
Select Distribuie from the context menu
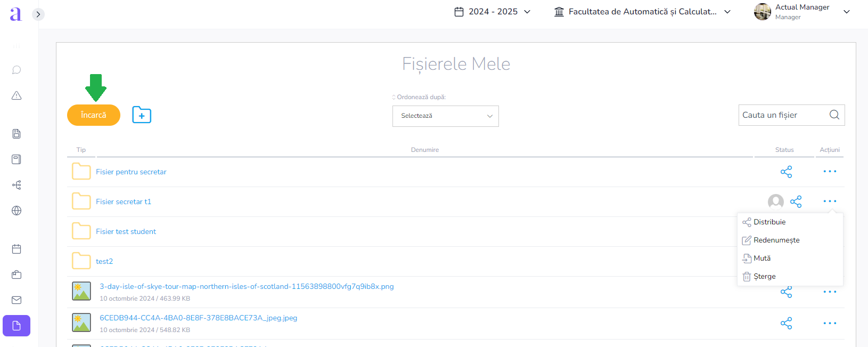(769, 222)
